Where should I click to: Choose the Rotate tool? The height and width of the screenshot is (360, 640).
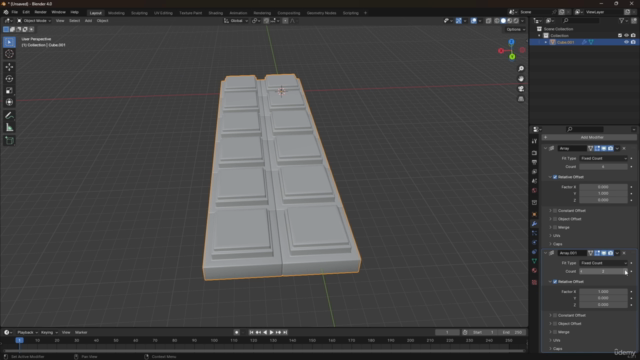[x=9, y=78]
